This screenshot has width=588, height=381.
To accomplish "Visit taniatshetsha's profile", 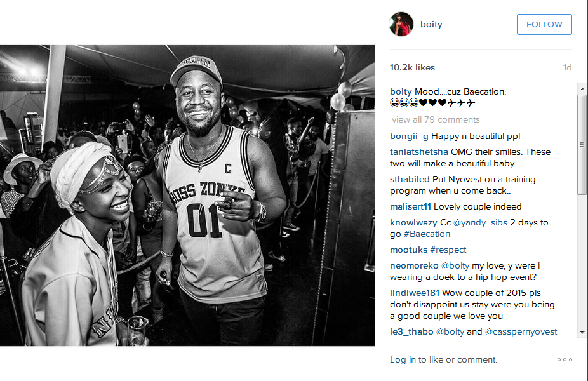I will tap(419, 152).
